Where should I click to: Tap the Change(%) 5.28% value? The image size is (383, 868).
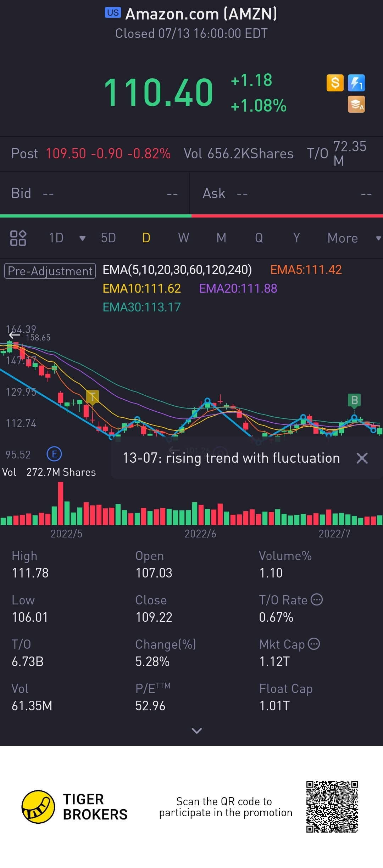(x=152, y=661)
